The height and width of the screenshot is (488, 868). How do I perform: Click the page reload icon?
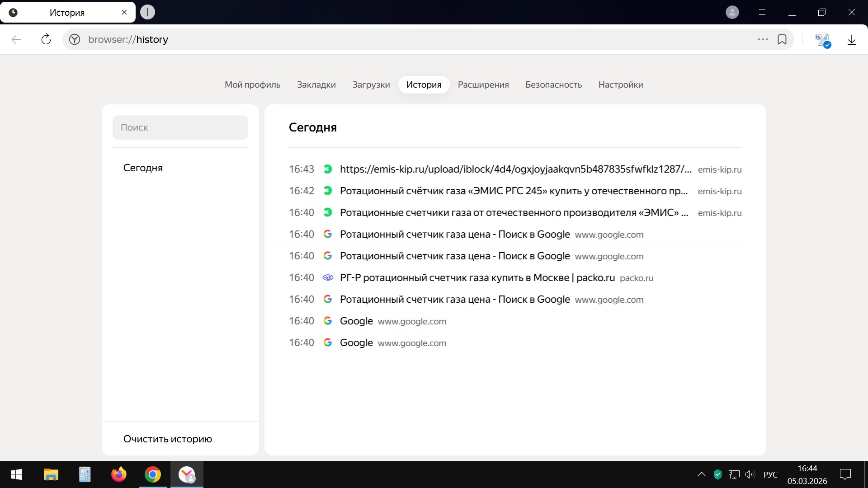[x=46, y=39]
